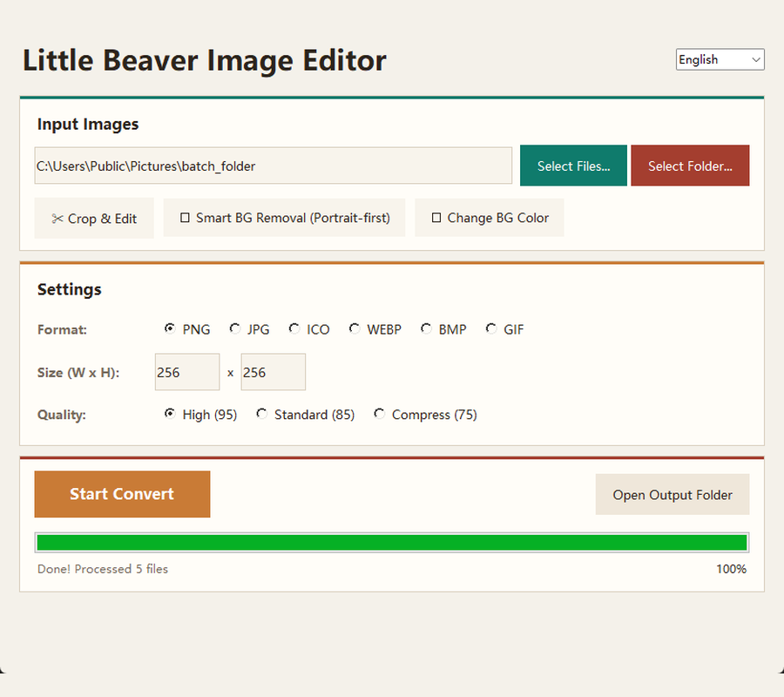
Task: Select High (95) quality option
Action: 170,414
